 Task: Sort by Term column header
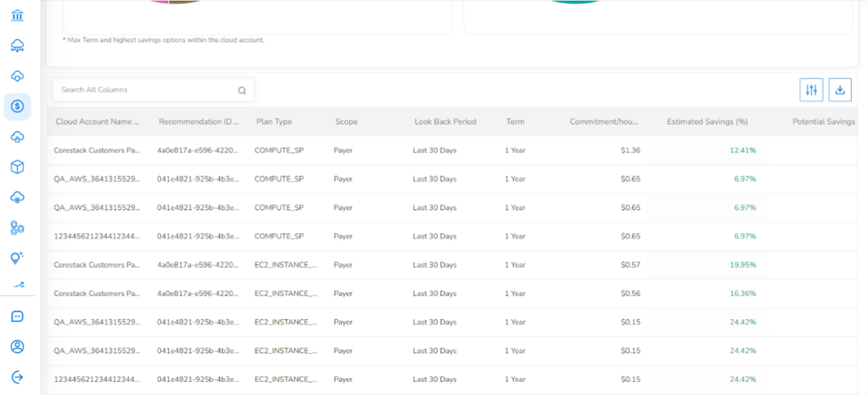coord(515,122)
